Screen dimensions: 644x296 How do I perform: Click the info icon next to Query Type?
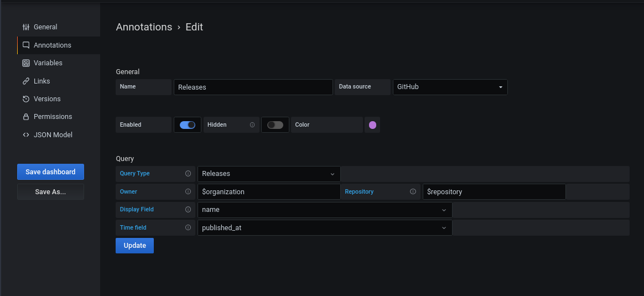(x=188, y=174)
